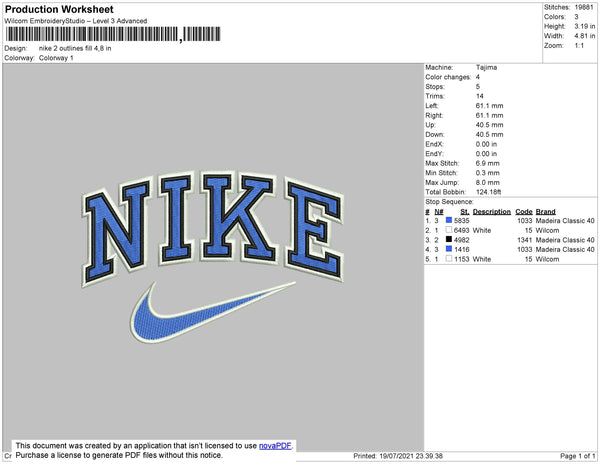The image size is (600, 464).
Task: Click the 'N#' column header
Action: 439,212
